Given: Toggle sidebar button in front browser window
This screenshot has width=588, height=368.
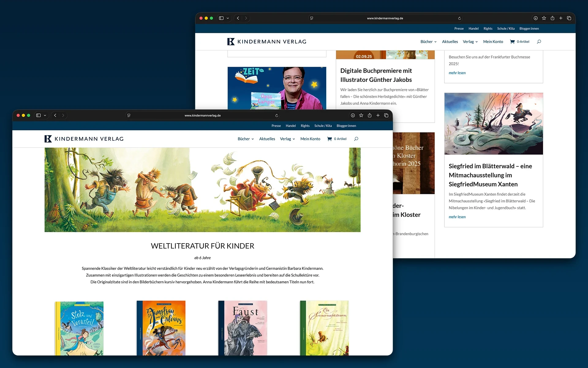Looking at the screenshot, I should click(39, 115).
